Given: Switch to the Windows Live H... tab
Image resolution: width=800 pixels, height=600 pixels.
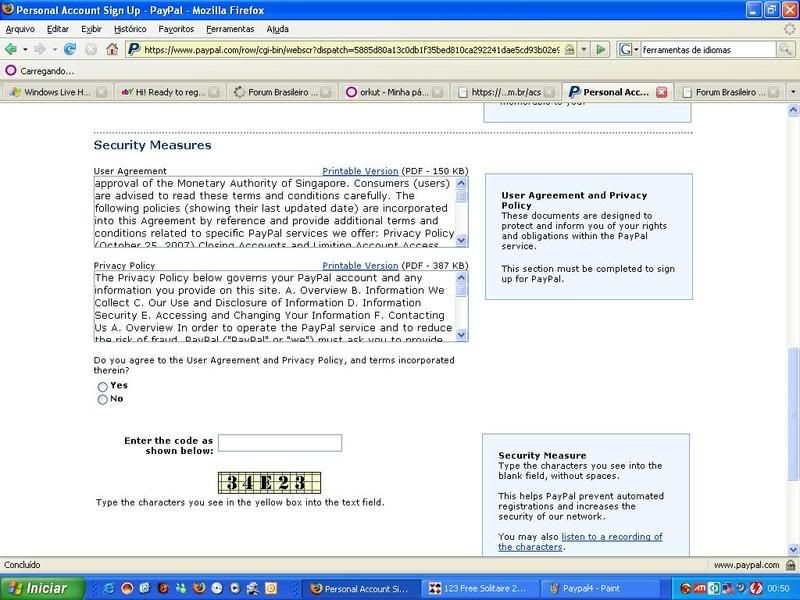Looking at the screenshot, I should click(56, 92).
